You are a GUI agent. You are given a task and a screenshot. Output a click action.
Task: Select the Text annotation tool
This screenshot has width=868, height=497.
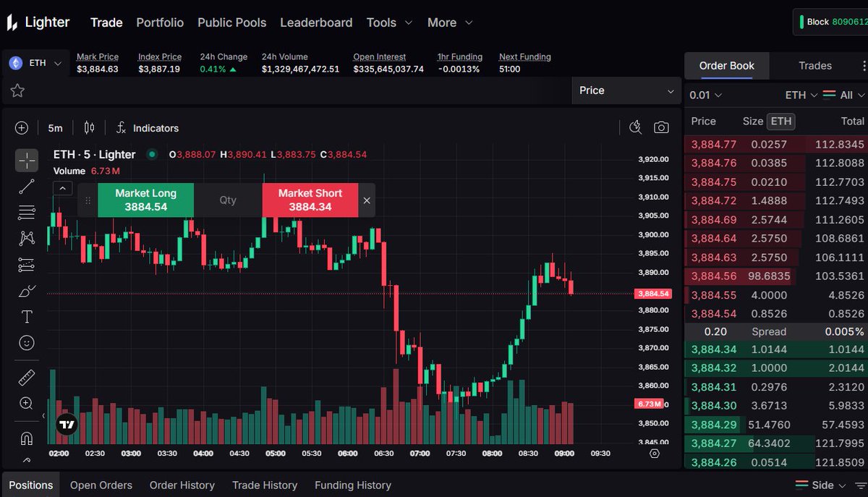[27, 316]
